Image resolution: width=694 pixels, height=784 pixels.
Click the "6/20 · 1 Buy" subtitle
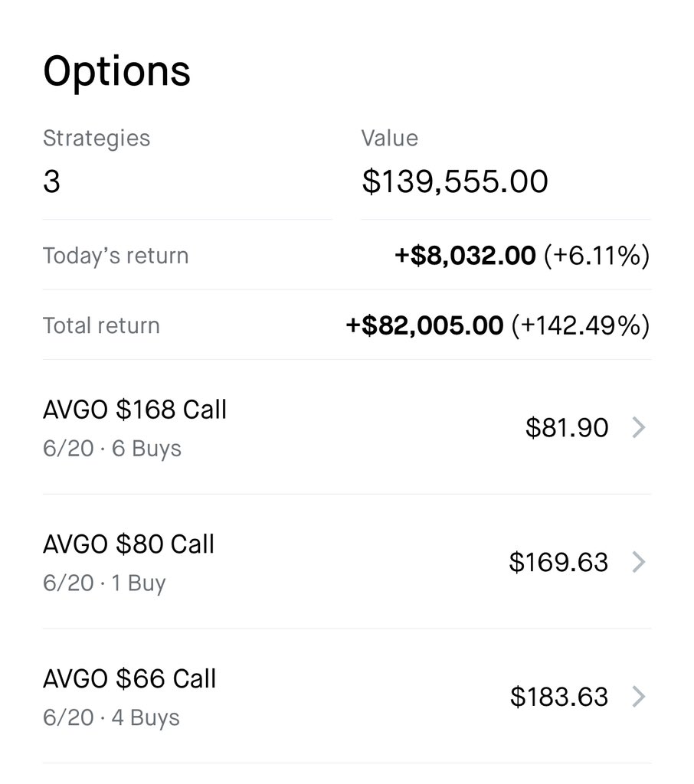point(104,583)
